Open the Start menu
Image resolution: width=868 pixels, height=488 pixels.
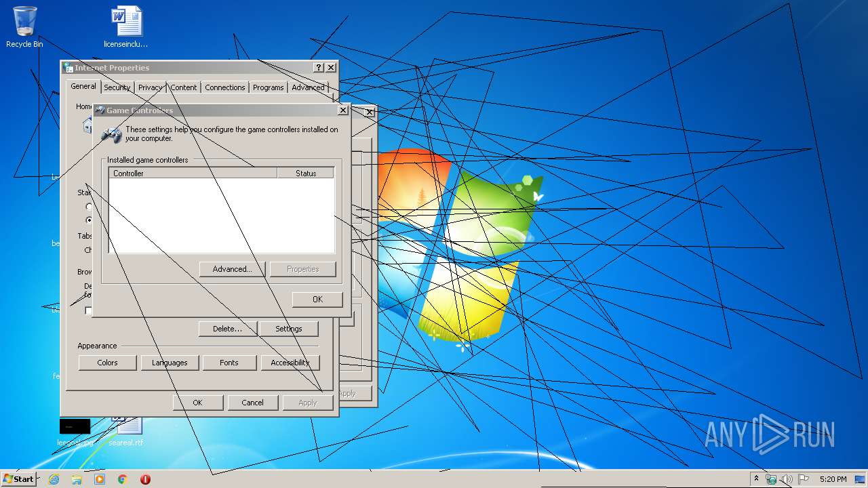pyautogui.click(x=19, y=479)
